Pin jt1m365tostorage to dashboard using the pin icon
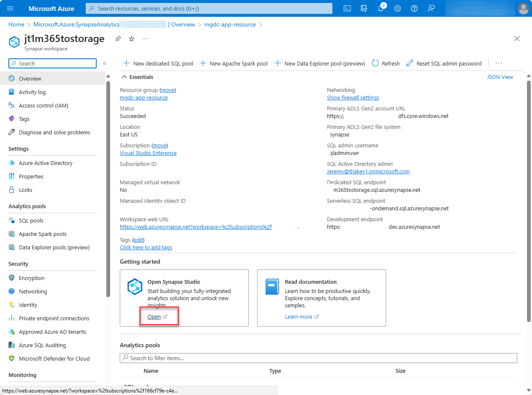The height and width of the screenshot is (395, 532). (x=118, y=38)
